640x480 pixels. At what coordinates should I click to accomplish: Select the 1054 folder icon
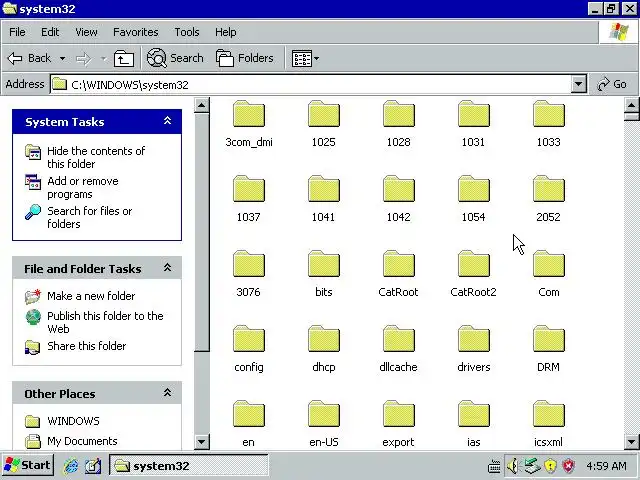point(473,189)
